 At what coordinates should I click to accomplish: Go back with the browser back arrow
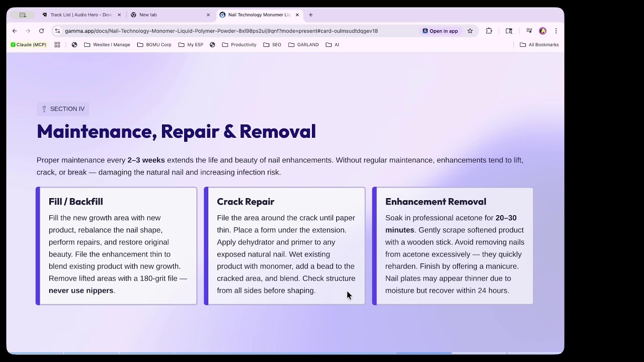pos(15,31)
